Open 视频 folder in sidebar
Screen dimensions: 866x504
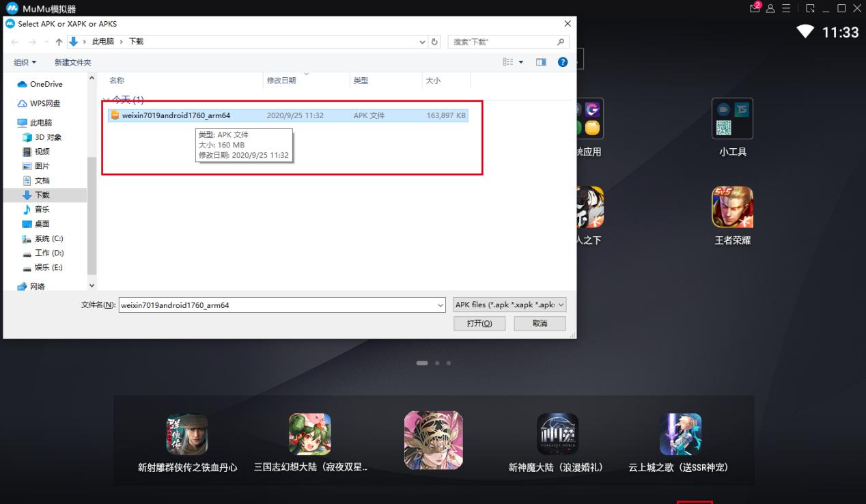click(x=36, y=151)
